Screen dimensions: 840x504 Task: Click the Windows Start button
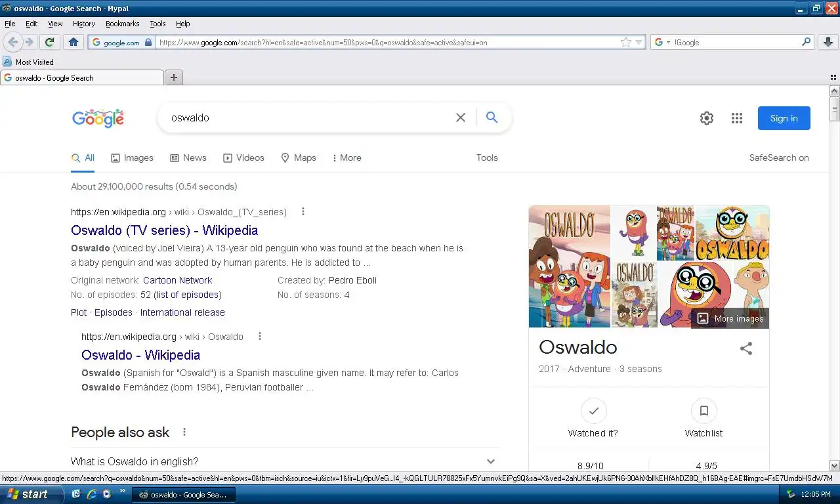pyautogui.click(x=31, y=494)
